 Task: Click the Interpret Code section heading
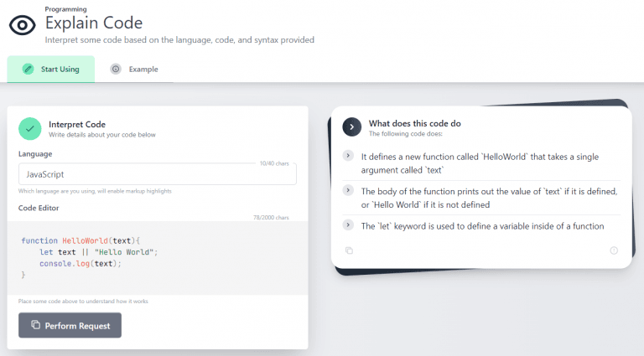coord(77,124)
